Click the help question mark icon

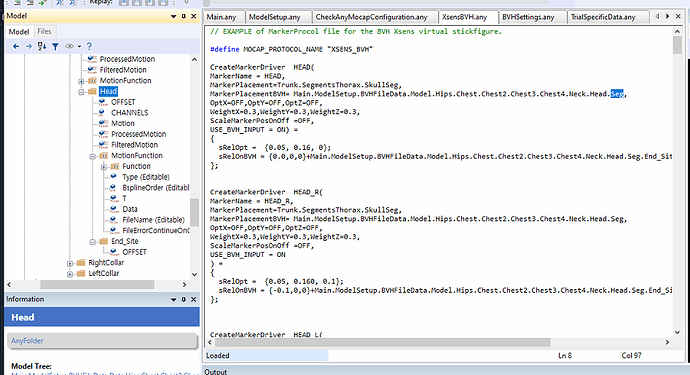[x=89, y=46]
